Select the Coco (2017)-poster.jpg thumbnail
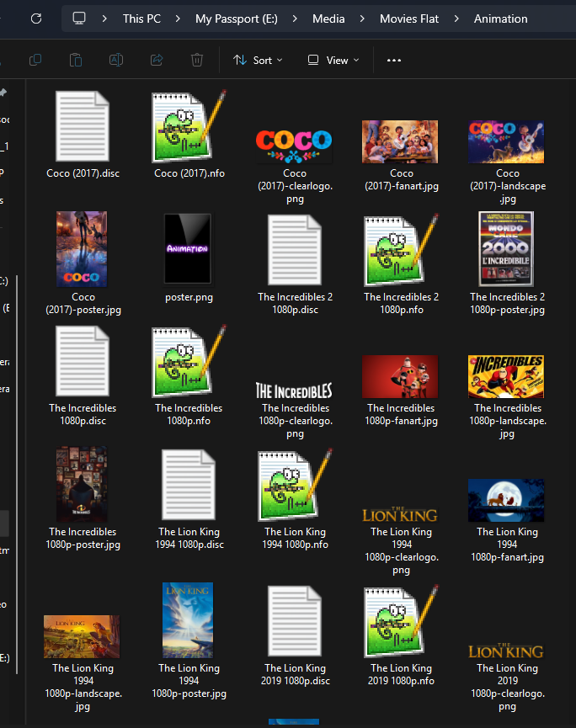Image resolution: width=576 pixels, height=728 pixels. 82,249
